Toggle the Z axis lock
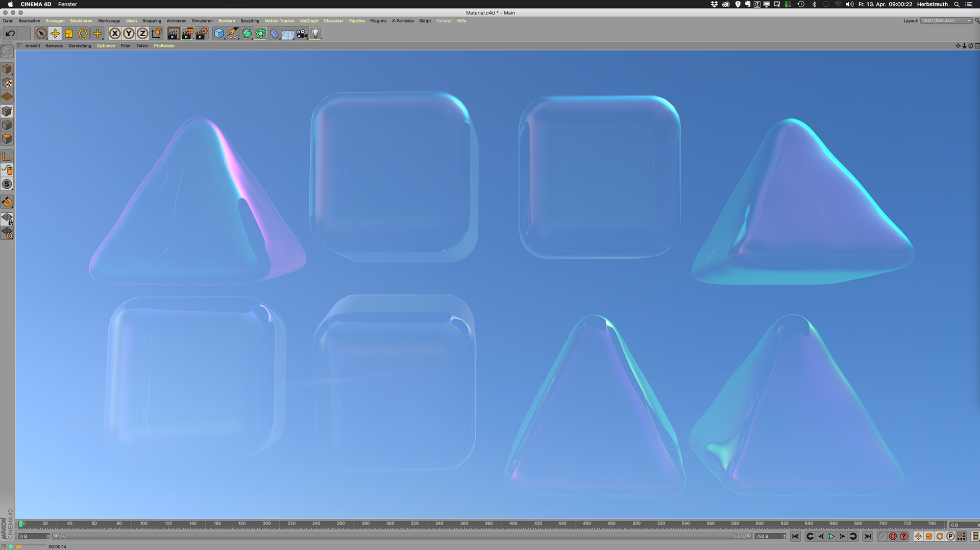Screen dimensions: 980x550 pyautogui.click(x=142, y=34)
